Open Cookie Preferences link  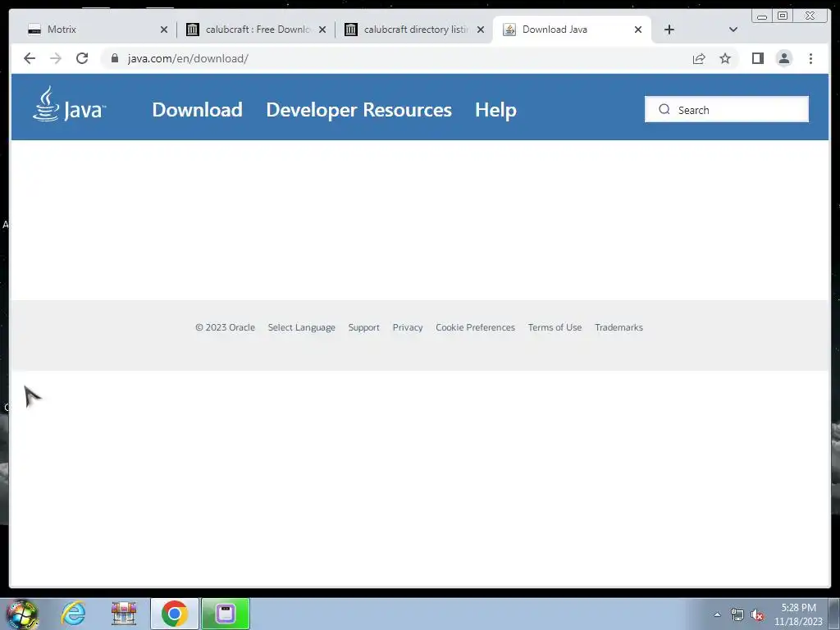point(475,327)
